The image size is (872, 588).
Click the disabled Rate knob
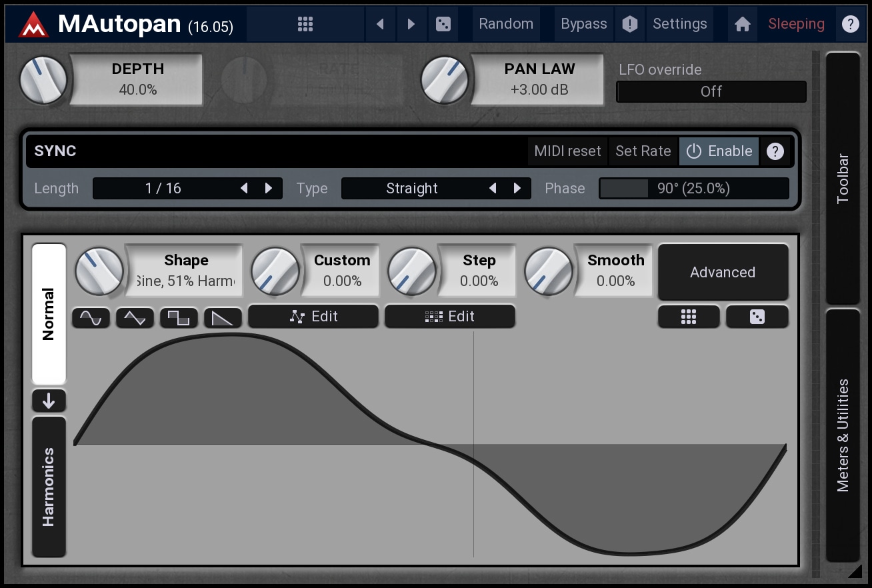pos(244,80)
